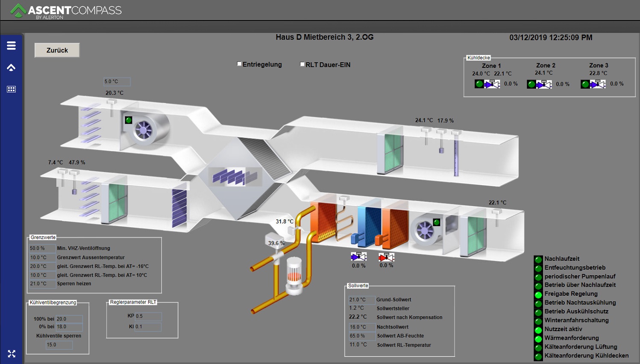This screenshot has width=640, height=364.
Task: Click the Zurück button
Action: coord(57,50)
